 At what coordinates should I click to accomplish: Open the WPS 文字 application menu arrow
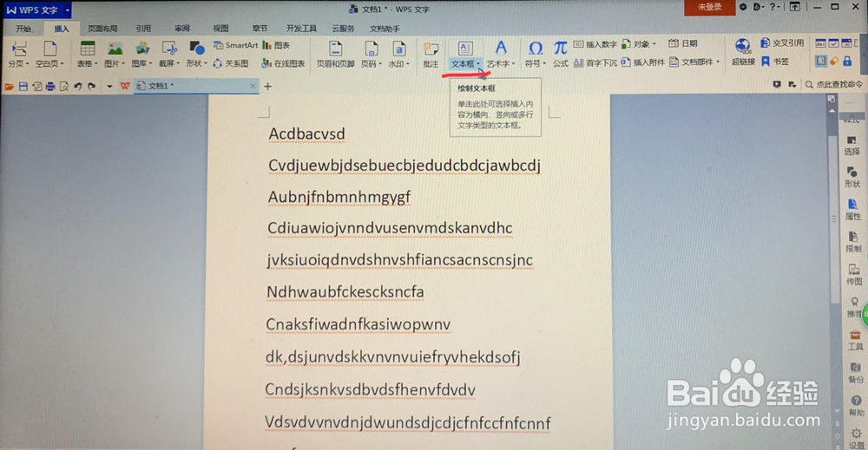[x=67, y=10]
